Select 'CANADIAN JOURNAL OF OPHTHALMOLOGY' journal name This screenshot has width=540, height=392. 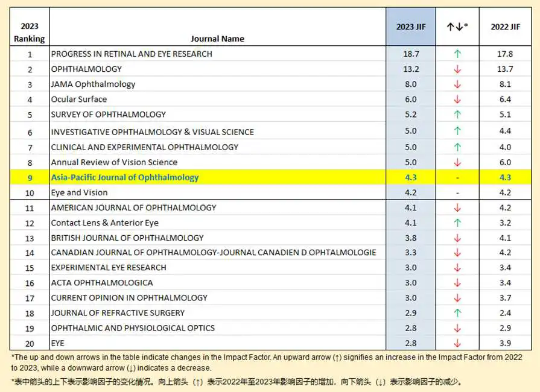(x=214, y=253)
